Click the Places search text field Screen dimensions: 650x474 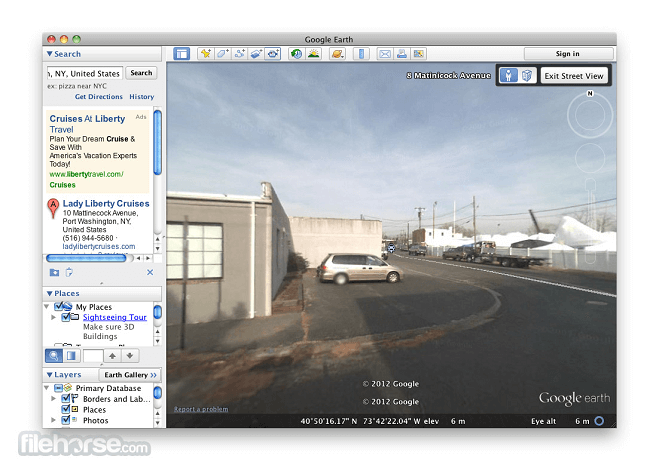[x=93, y=356]
